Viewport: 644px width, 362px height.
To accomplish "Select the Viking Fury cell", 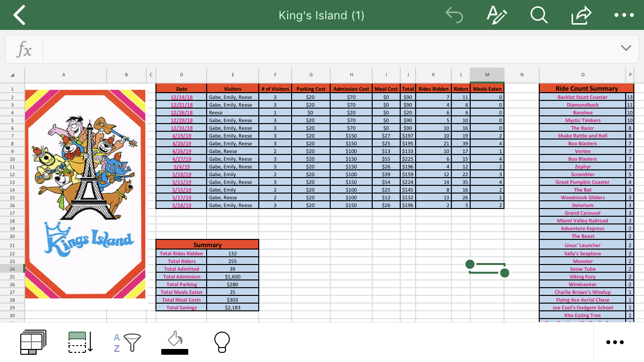I will (583, 277).
